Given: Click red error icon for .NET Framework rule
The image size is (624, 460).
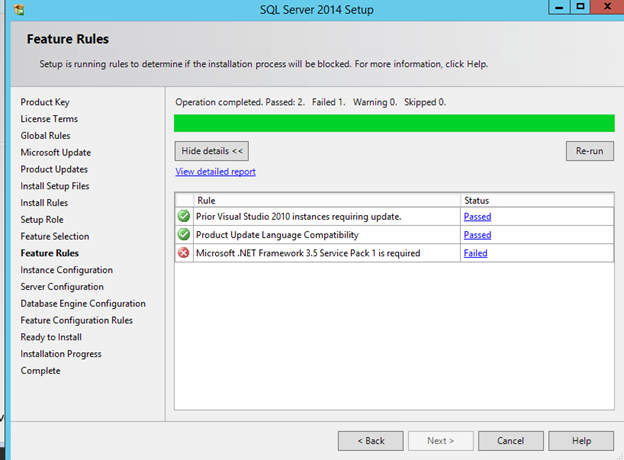Looking at the screenshot, I should pos(183,253).
